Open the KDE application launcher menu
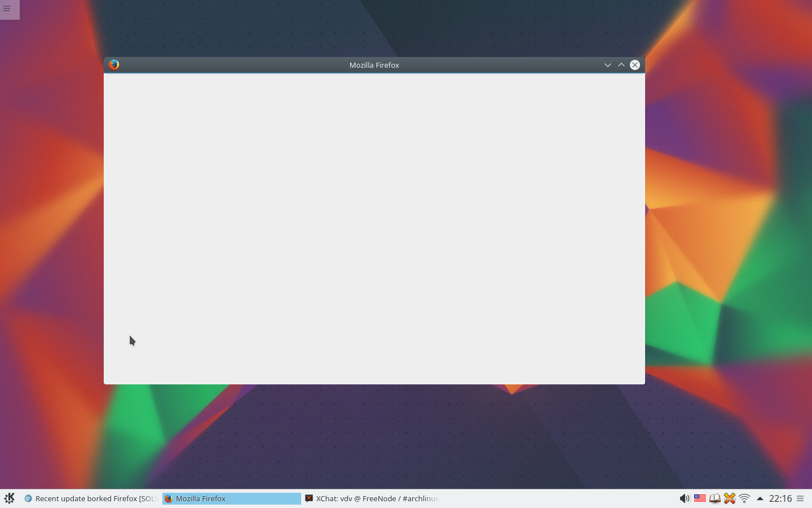Image resolution: width=812 pixels, height=508 pixels. click(x=10, y=498)
